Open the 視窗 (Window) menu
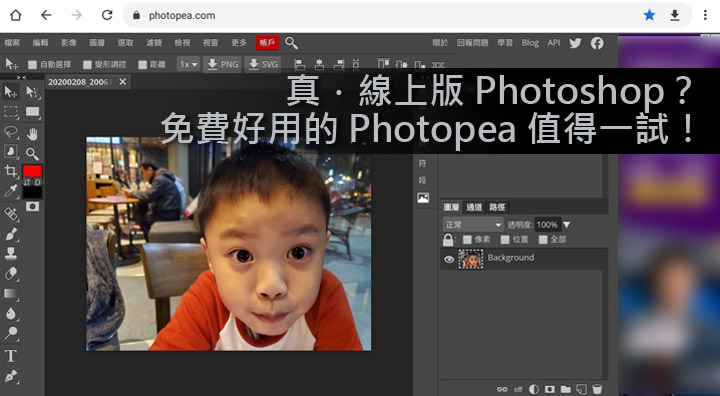720x396 pixels. [211, 43]
